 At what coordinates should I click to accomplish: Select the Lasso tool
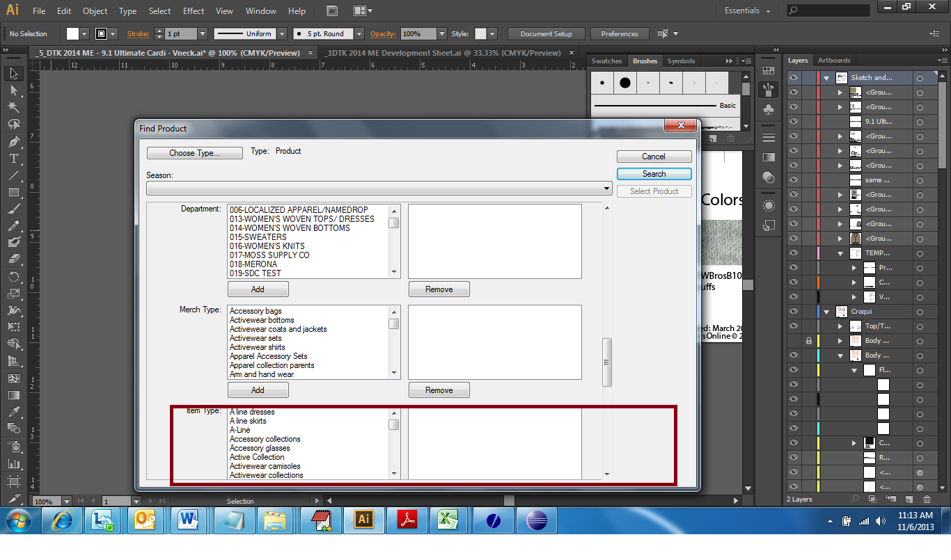pyautogui.click(x=13, y=125)
